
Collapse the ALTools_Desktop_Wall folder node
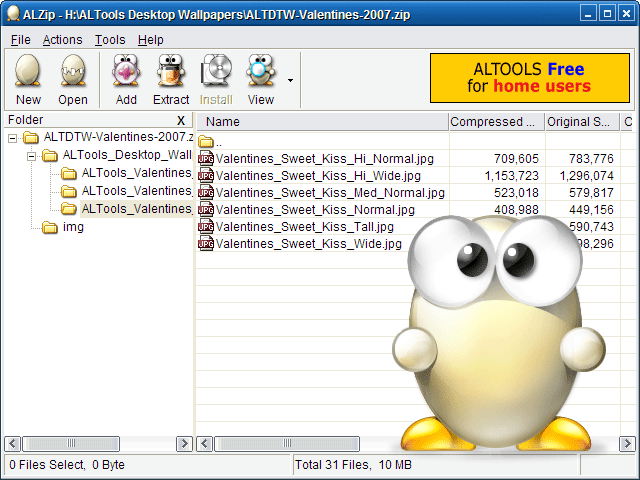[31, 156]
